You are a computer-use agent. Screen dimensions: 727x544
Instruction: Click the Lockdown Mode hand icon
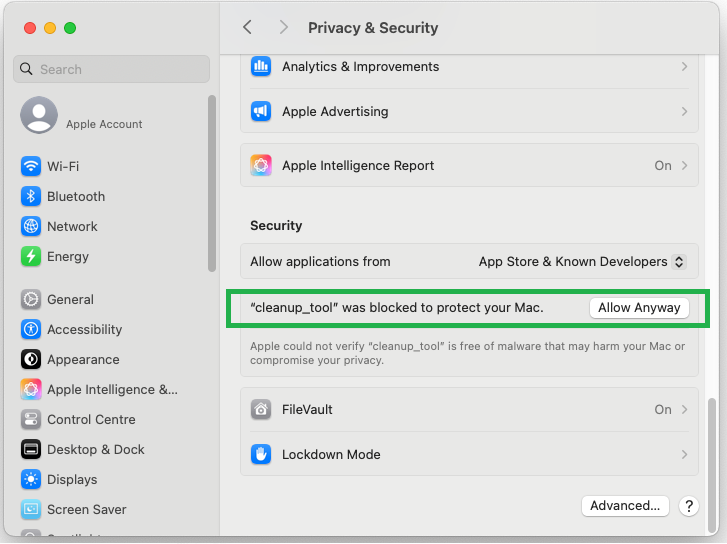point(261,454)
